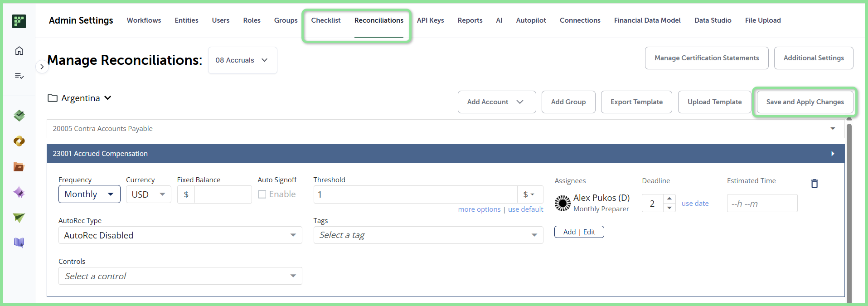Open the task list icon in sidebar
Screen dimensions: 868x306
19,76
